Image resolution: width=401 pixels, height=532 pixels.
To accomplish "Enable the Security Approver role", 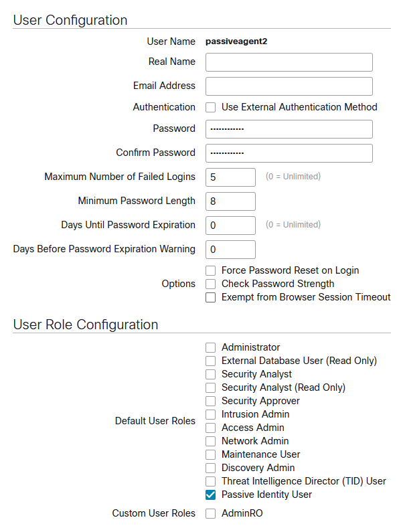I will click(x=210, y=401).
